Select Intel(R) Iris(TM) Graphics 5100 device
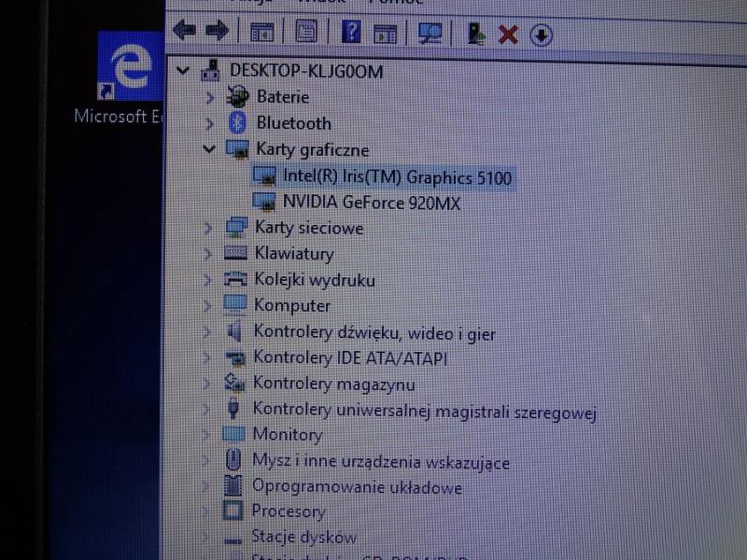 click(397, 177)
